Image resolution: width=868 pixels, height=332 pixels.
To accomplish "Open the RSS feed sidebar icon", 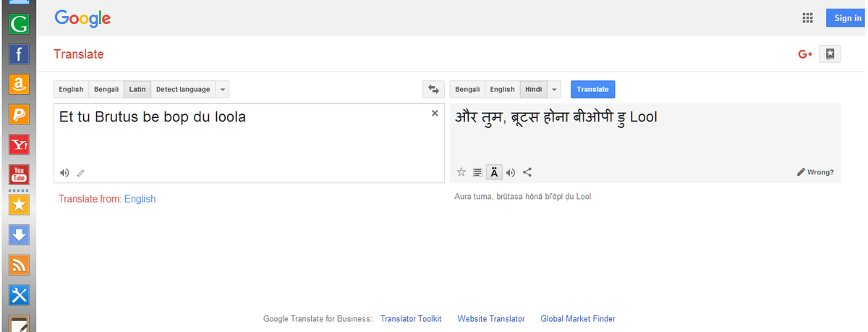I will (x=20, y=265).
